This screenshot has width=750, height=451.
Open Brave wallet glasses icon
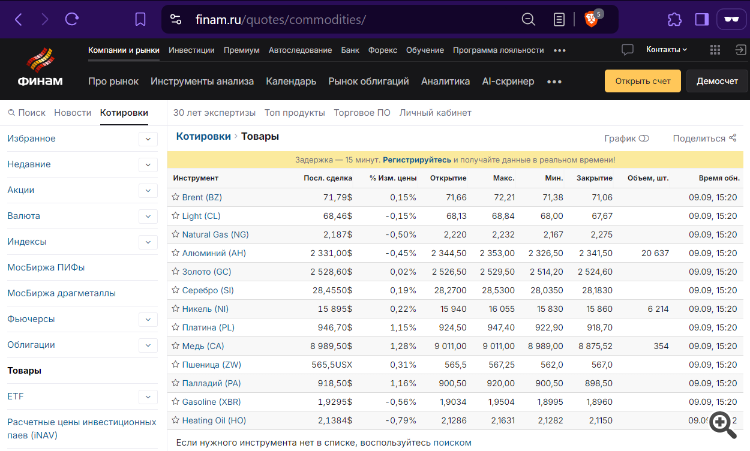731,20
